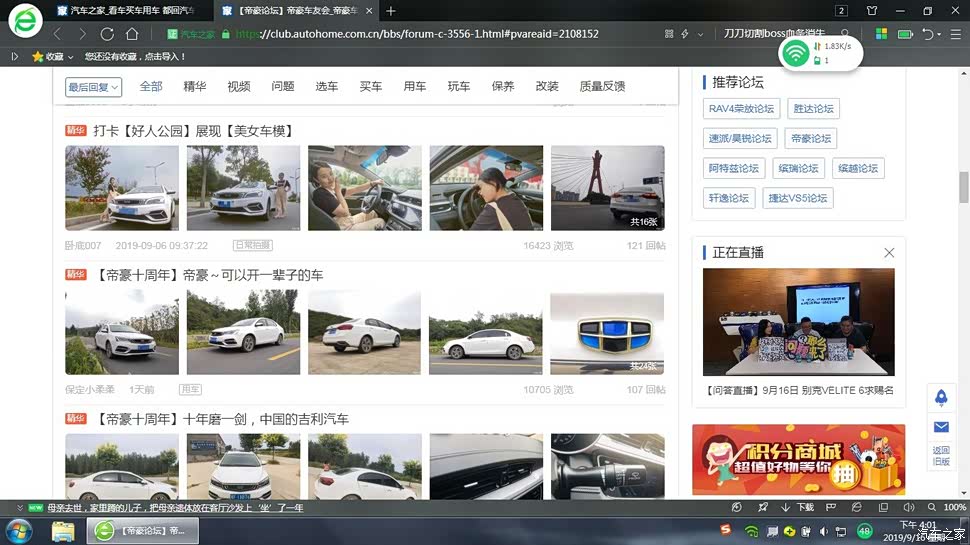Open the colorful extensions grid icon
The width and height of the screenshot is (970, 545).
click(x=882, y=34)
